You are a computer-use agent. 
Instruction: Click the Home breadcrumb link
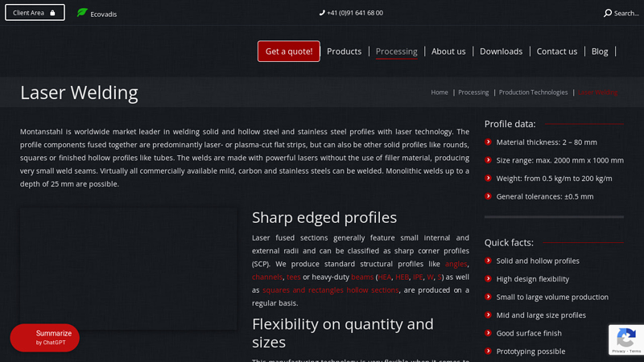click(440, 93)
